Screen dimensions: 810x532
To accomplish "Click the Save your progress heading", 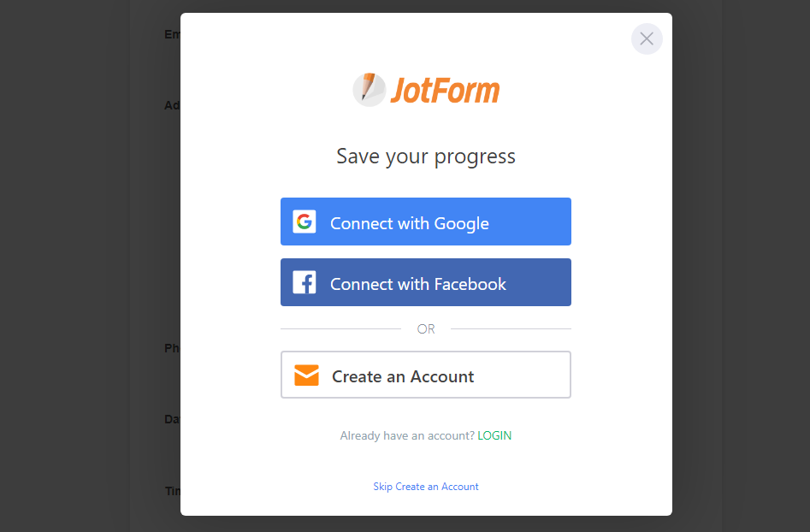I will pos(426,156).
